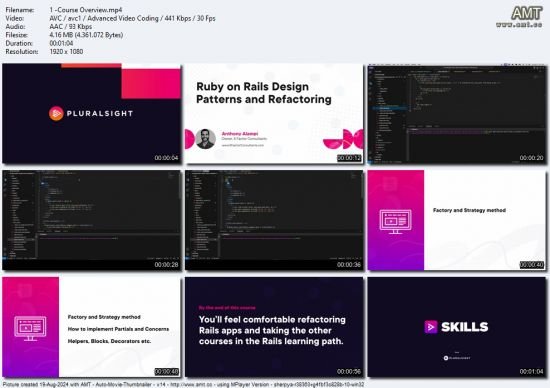Screen dimensions: 550x388
Task: Click the small Pluralsight logo under Skills
Action: point(457,358)
